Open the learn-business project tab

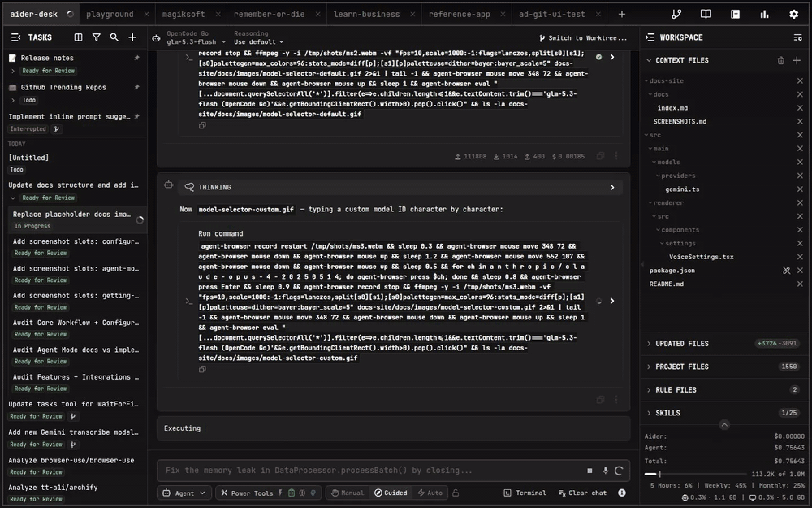pyautogui.click(x=367, y=14)
